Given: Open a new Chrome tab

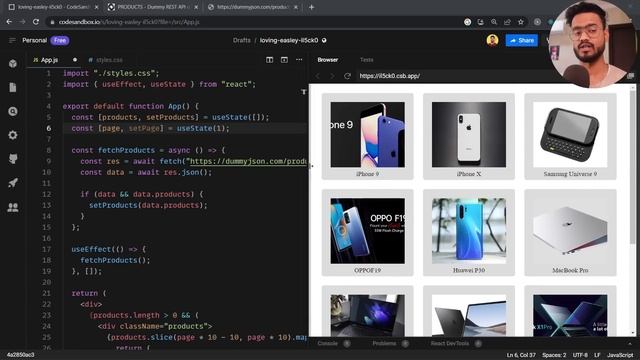Looking at the screenshot, I should coord(311,7).
